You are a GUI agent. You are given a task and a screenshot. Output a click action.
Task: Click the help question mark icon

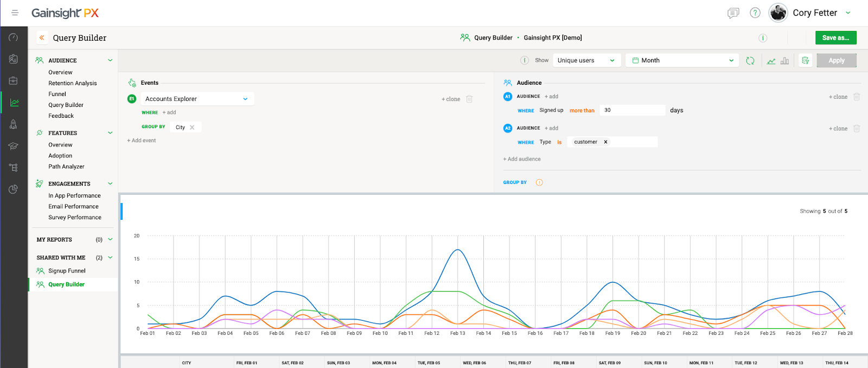tap(755, 13)
